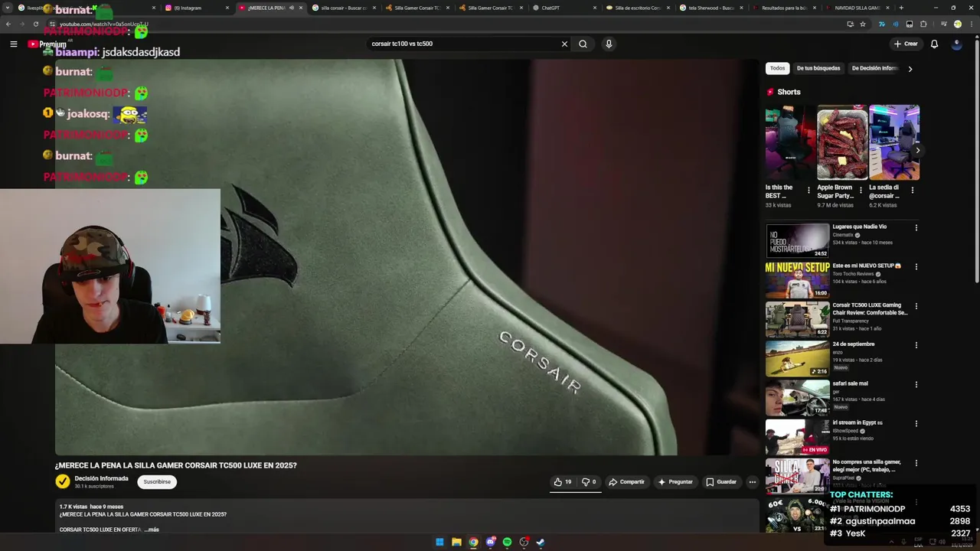Viewport: 980px width, 551px height.
Task: Open the Decisión Informada channel avatar
Action: (63, 481)
